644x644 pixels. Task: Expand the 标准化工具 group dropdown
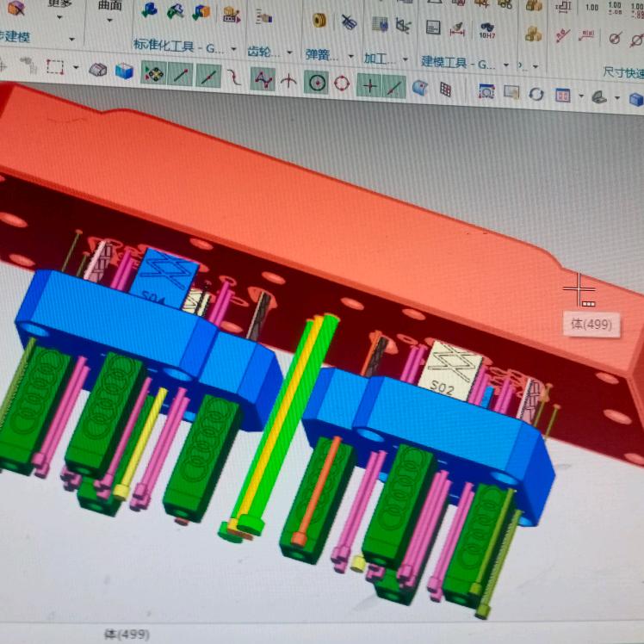(233, 49)
